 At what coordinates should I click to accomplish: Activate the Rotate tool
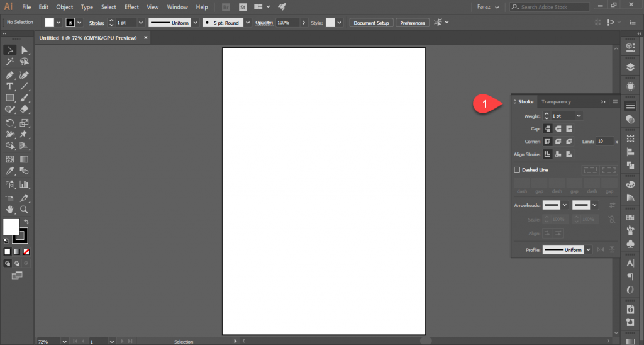pyautogui.click(x=10, y=123)
